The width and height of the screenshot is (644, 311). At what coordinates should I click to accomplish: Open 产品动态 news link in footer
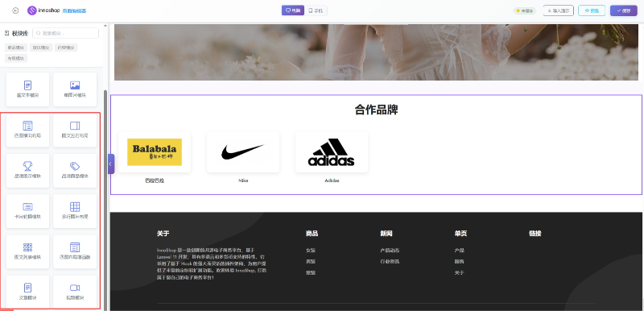click(x=390, y=251)
